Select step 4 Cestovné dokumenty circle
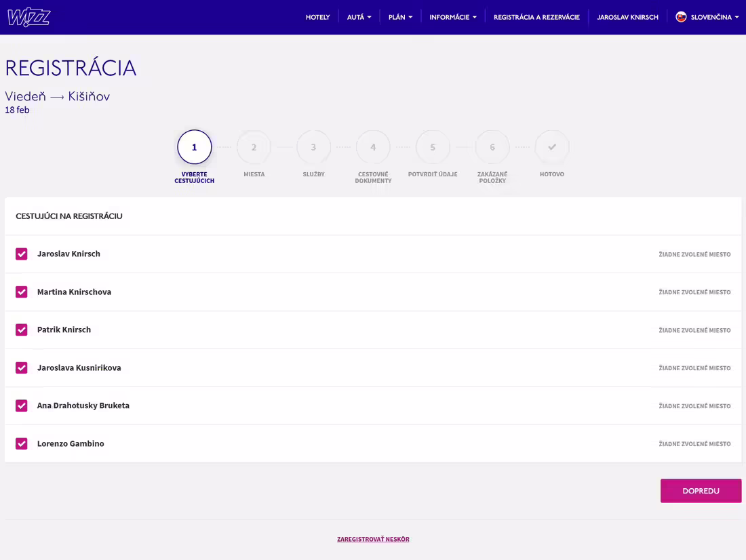The width and height of the screenshot is (746, 560). tap(373, 147)
